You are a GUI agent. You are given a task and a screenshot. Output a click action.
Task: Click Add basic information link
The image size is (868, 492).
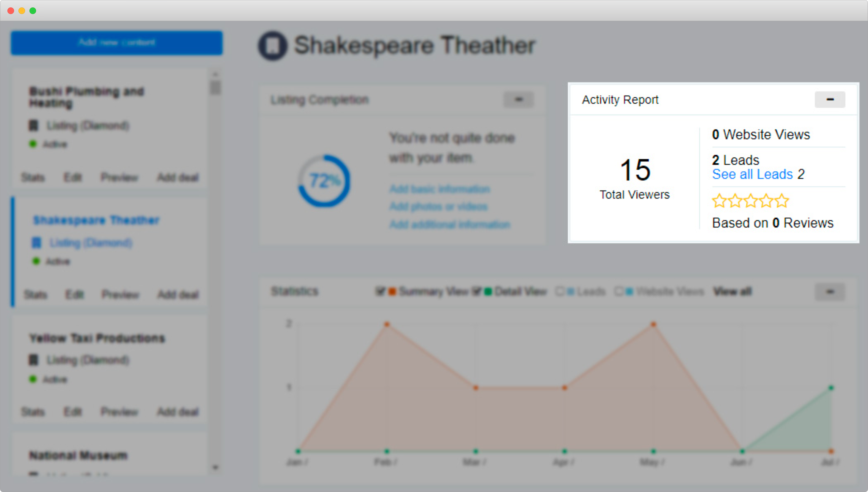point(440,189)
